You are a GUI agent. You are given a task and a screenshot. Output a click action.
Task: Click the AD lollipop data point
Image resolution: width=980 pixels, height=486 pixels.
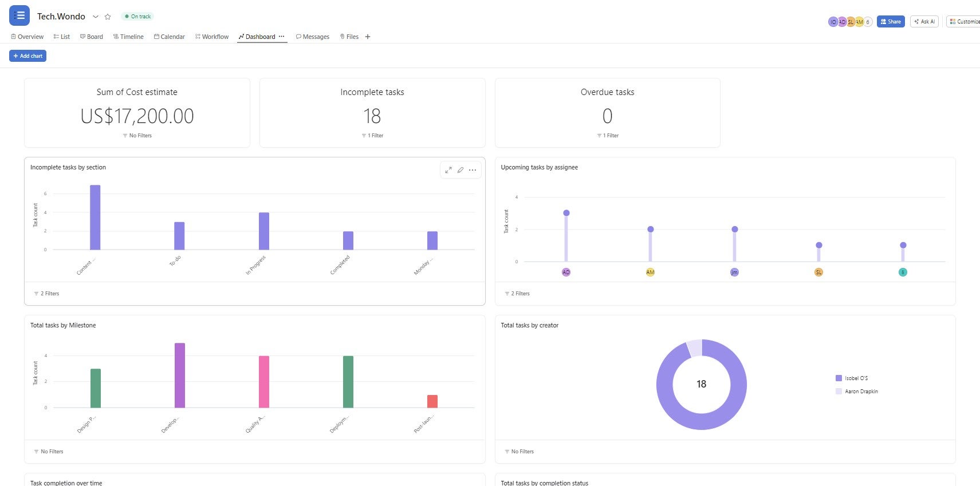pos(566,213)
